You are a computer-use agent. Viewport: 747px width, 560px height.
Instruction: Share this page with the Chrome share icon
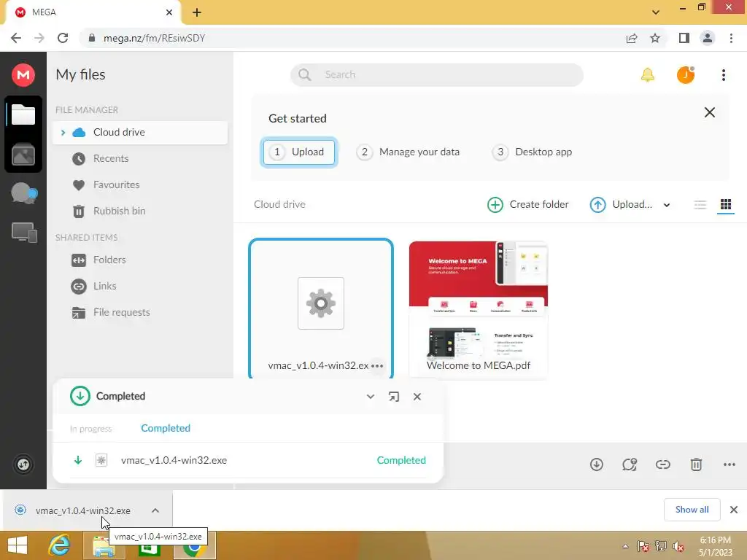pos(632,38)
